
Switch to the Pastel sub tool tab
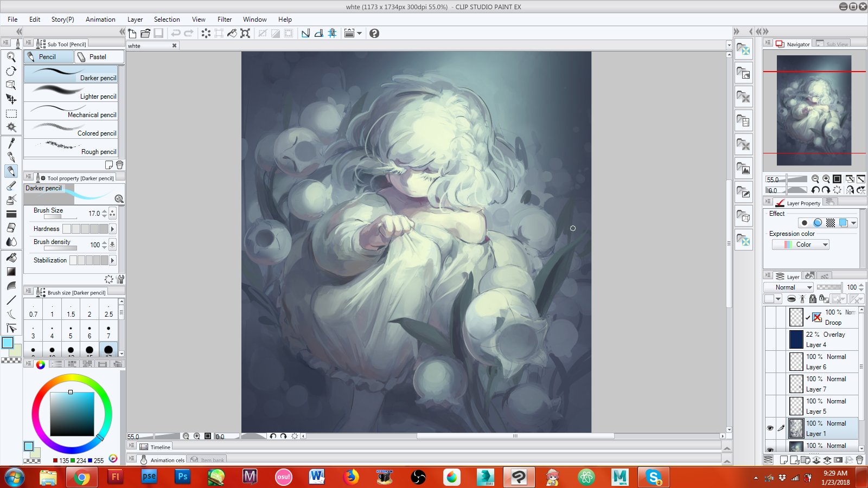(x=98, y=57)
